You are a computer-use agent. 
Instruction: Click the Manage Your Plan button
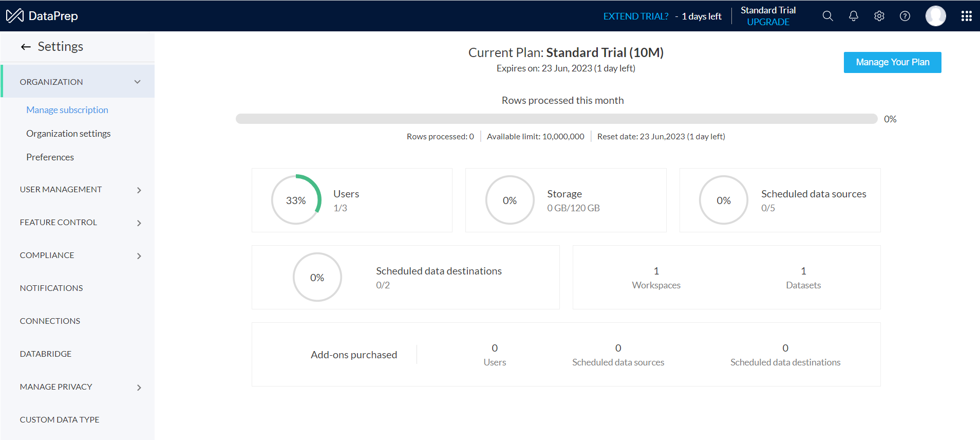click(x=892, y=62)
